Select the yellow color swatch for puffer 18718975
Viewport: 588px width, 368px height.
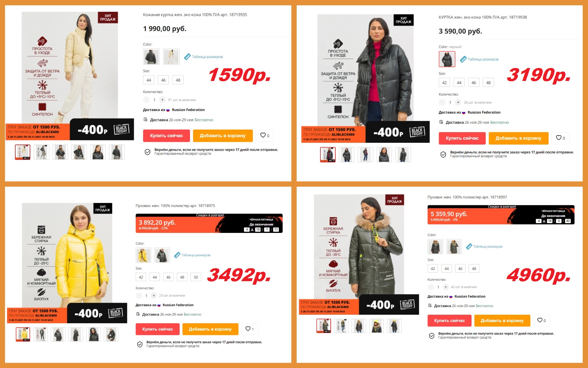click(x=143, y=255)
